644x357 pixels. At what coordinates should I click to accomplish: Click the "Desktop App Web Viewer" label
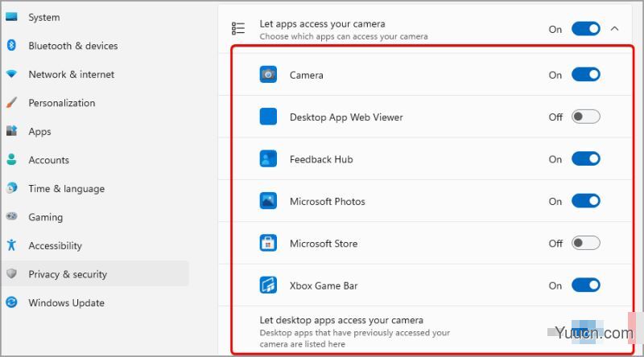(x=346, y=117)
